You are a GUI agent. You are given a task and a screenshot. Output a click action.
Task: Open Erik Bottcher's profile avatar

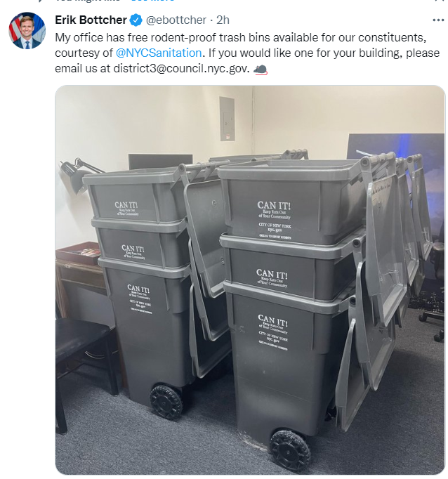(27, 30)
